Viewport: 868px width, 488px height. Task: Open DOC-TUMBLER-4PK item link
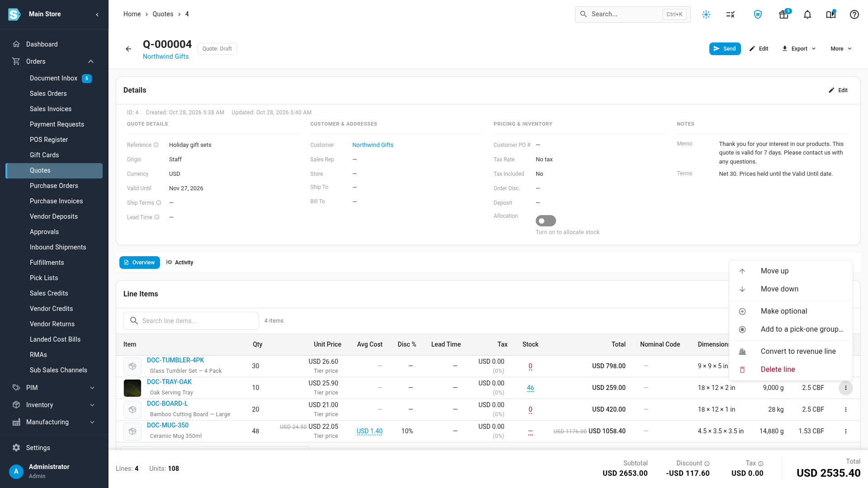pyautogui.click(x=175, y=360)
